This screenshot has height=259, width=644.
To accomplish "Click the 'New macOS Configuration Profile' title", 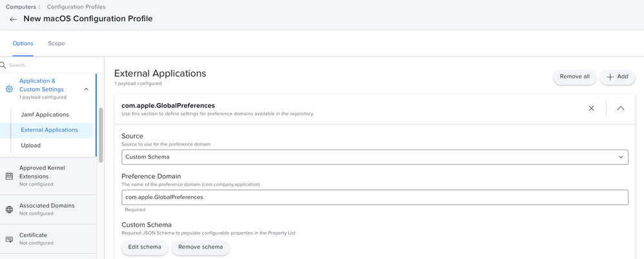I will pos(88,19).
